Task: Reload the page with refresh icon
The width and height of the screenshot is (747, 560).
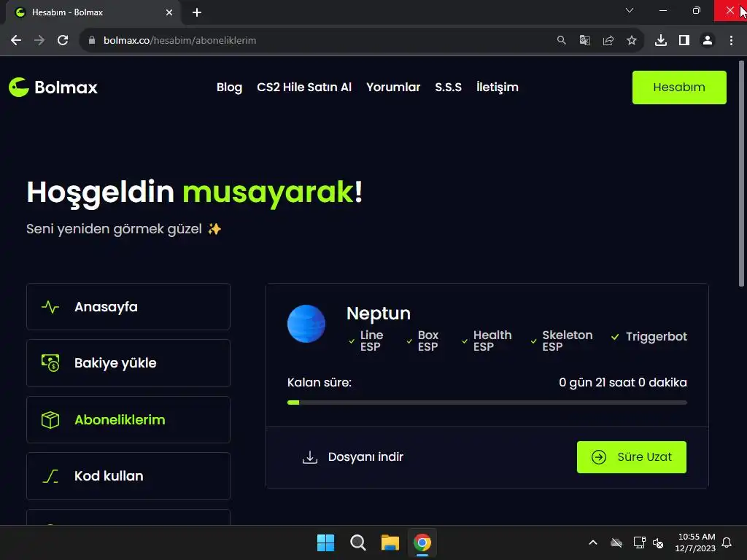Action: (63, 41)
